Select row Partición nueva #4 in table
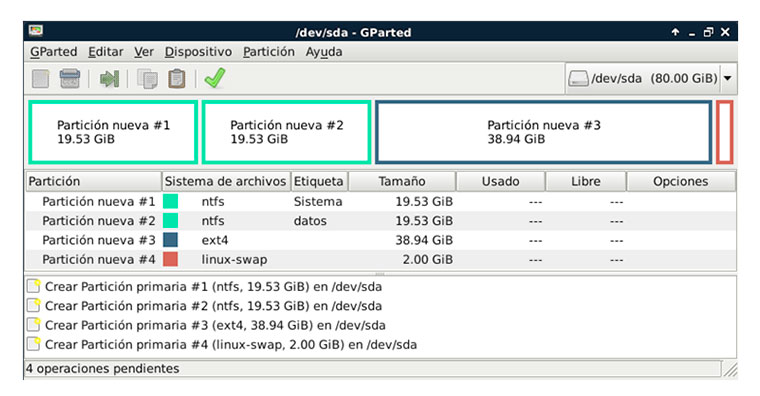This screenshot has width=760, height=396. pyautogui.click(x=380, y=259)
